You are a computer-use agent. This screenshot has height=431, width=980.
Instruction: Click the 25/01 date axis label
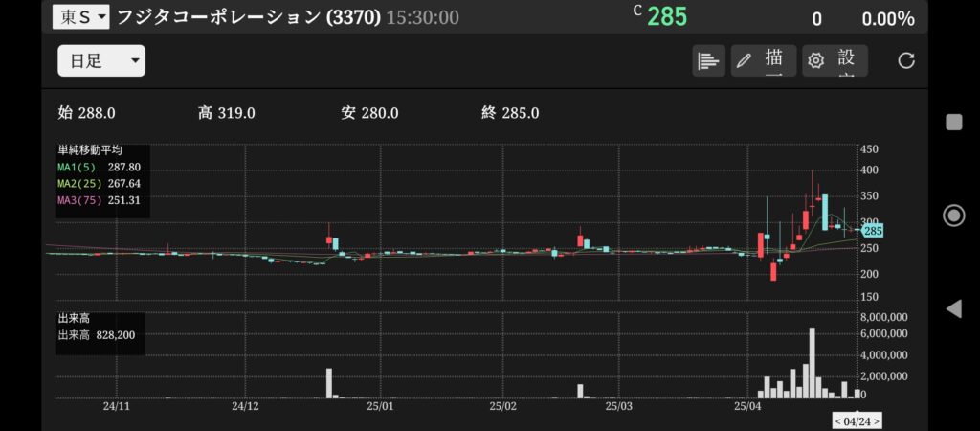pos(380,406)
